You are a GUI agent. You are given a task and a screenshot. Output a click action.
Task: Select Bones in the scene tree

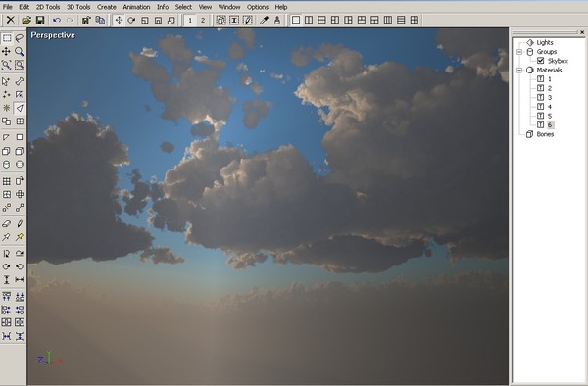[545, 134]
